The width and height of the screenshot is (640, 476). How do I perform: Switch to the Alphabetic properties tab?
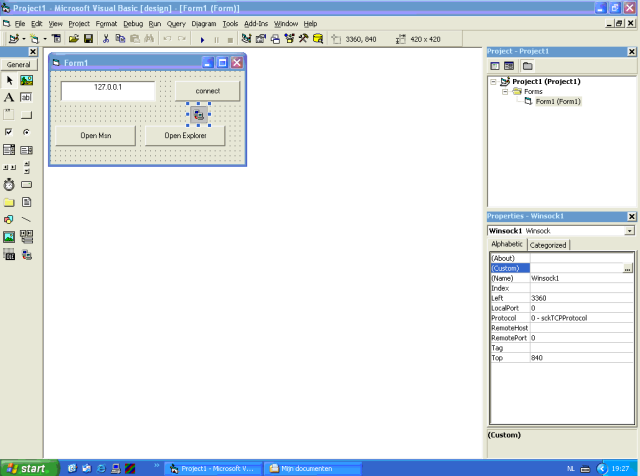pyautogui.click(x=507, y=244)
